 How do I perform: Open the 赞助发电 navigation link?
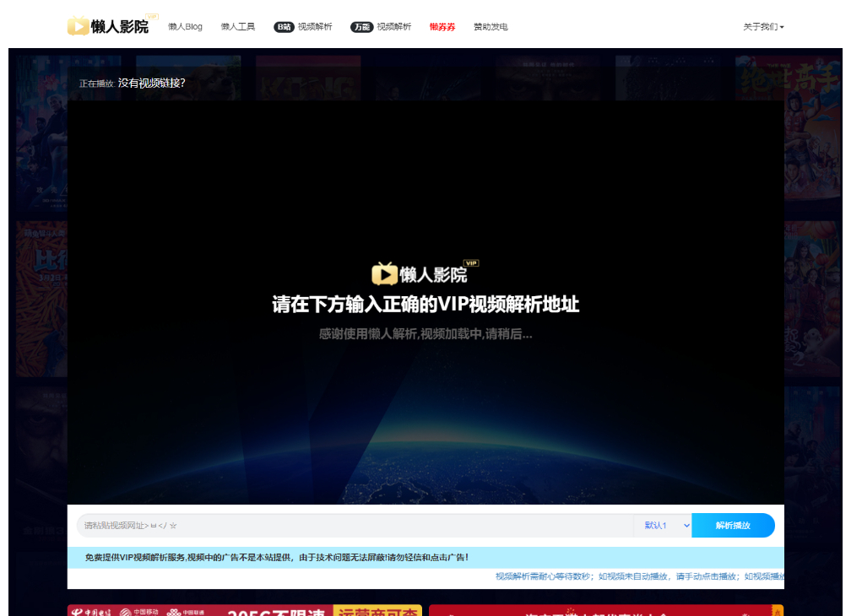click(491, 27)
